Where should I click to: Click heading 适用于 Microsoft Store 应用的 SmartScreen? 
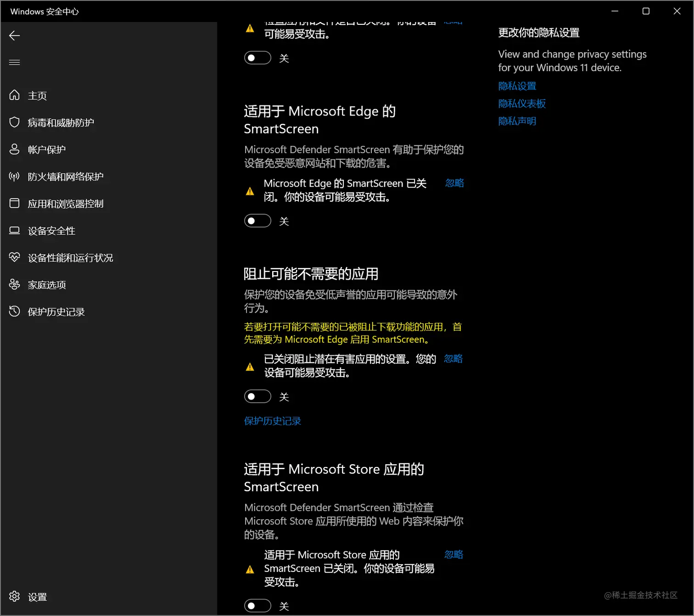click(334, 477)
